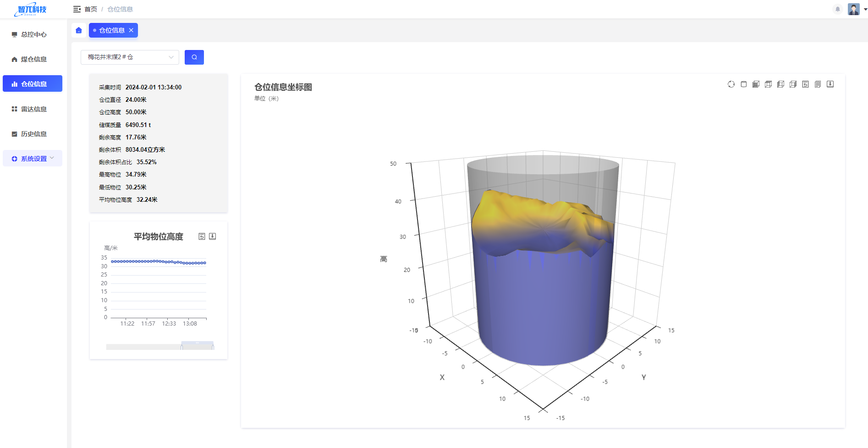Restore the 3D coordinate chart view

coord(805,84)
